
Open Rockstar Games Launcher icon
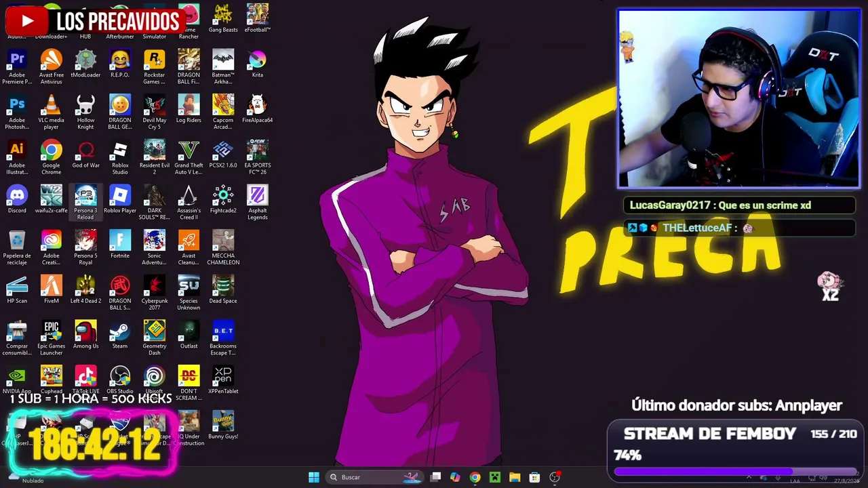pos(155,66)
